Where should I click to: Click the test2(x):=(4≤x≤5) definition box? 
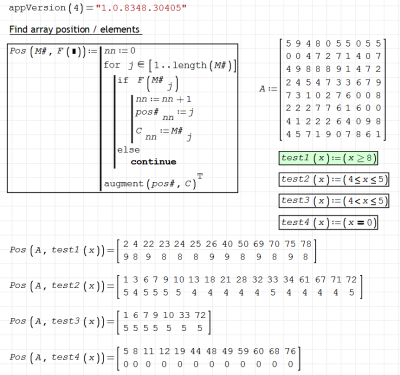tap(334, 179)
